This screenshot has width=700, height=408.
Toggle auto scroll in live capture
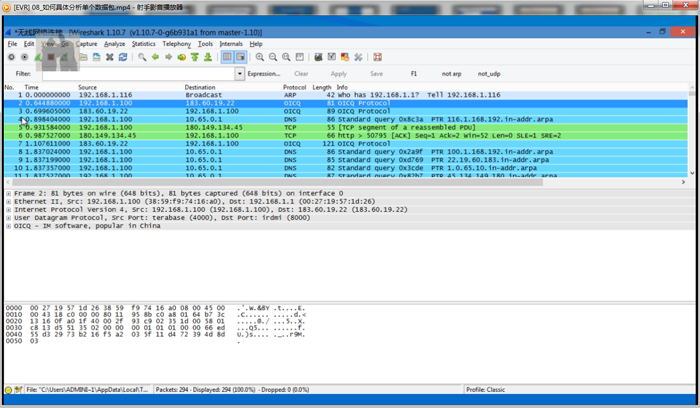pyautogui.click(x=241, y=57)
